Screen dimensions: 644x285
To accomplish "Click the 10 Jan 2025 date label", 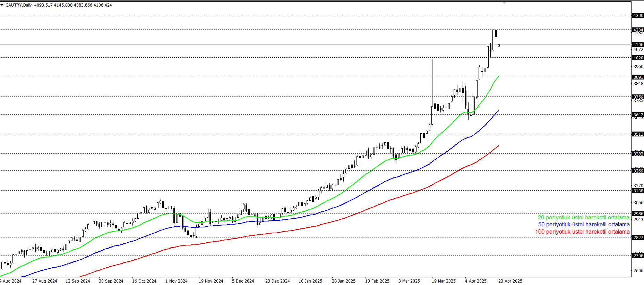I will click(310, 281).
